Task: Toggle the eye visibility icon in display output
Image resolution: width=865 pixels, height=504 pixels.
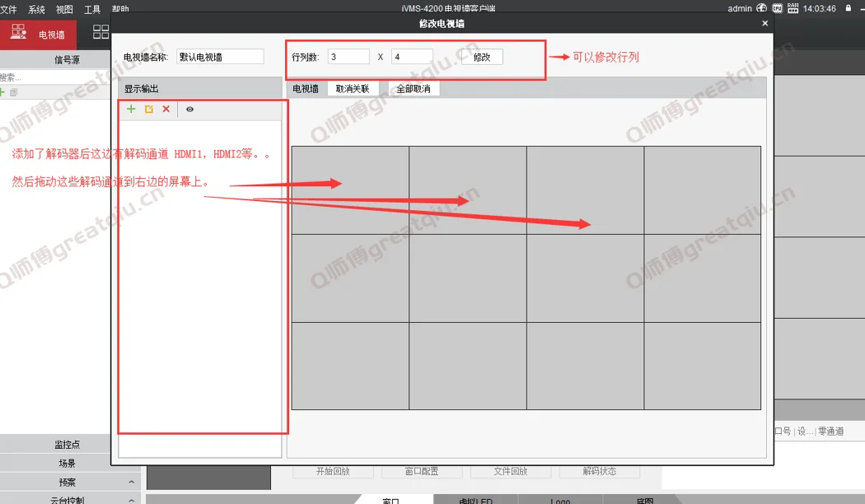Action: click(189, 109)
